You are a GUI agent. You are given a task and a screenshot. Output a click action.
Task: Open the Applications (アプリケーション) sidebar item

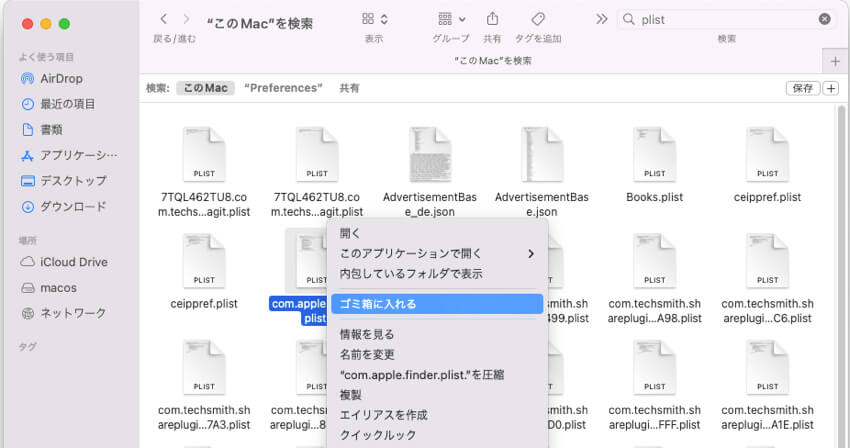click(x=69, y=155)
